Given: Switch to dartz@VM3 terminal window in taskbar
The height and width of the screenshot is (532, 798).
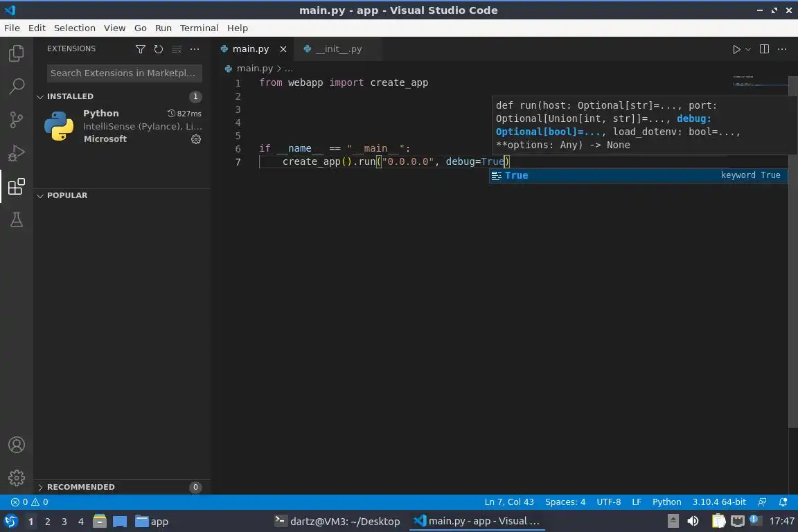Looking at the screenshot, I should click(x=337, y=522).
